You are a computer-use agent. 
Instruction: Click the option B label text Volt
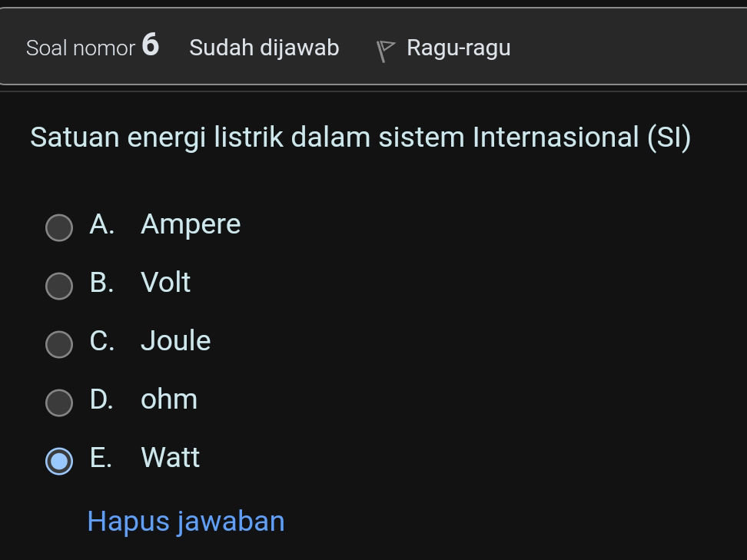[164, 283]
